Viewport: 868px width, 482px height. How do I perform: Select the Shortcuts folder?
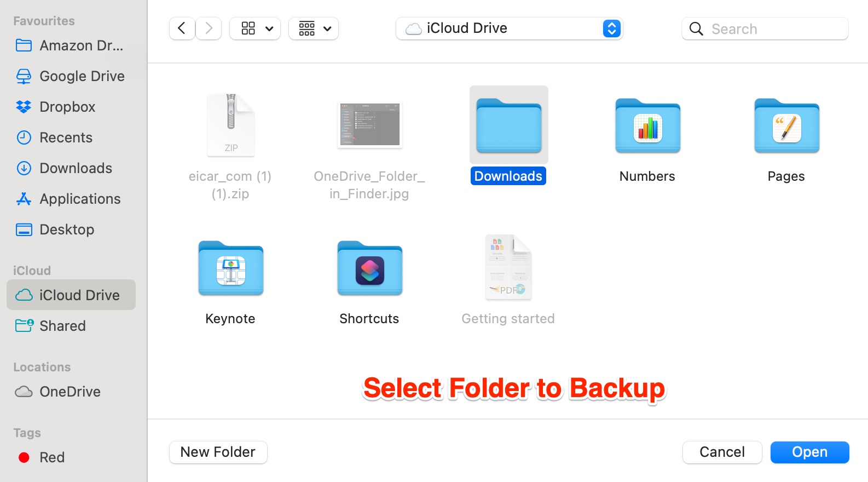pos(369,268)
